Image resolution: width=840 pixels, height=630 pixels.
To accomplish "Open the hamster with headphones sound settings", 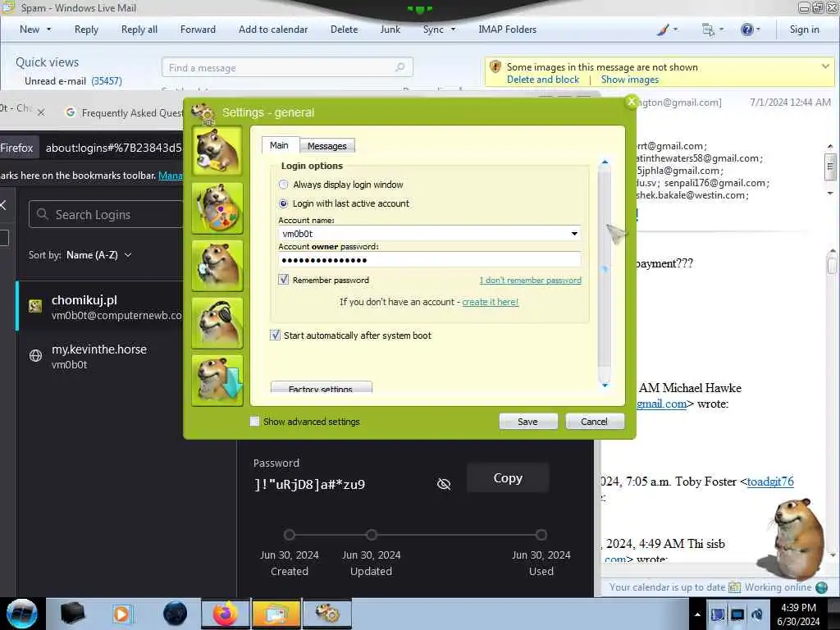I will pyautogui.click(x=217, y=322).
